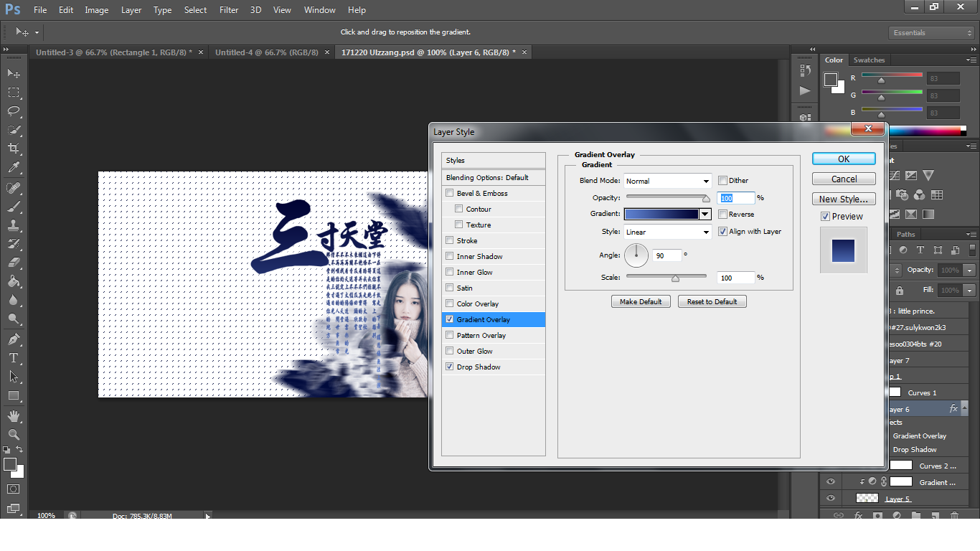Open the Blend Mode dropdown
Image resolution: width=980 pixels, height=551 pixels.
point(667,182)
